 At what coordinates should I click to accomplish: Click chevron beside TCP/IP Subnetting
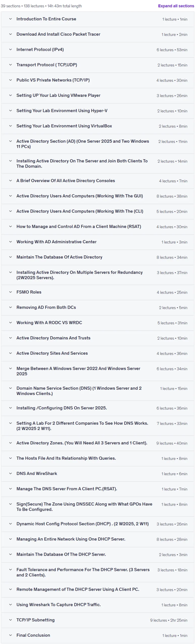pyautogui.click(x=10, y=620)
